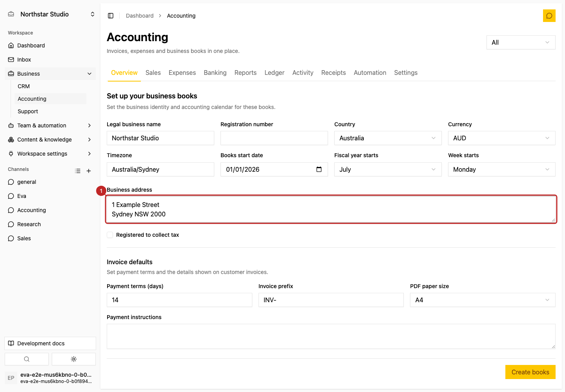Open the Development docs link
The image size is (565, 392).
[x=50, y=343]
